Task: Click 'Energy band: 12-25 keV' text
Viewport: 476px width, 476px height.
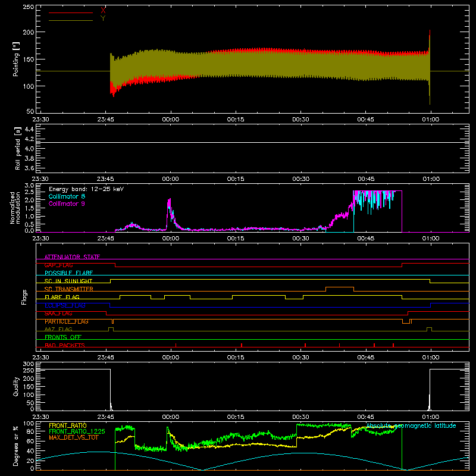Action: pyautogui.click(x=86, y=189)
